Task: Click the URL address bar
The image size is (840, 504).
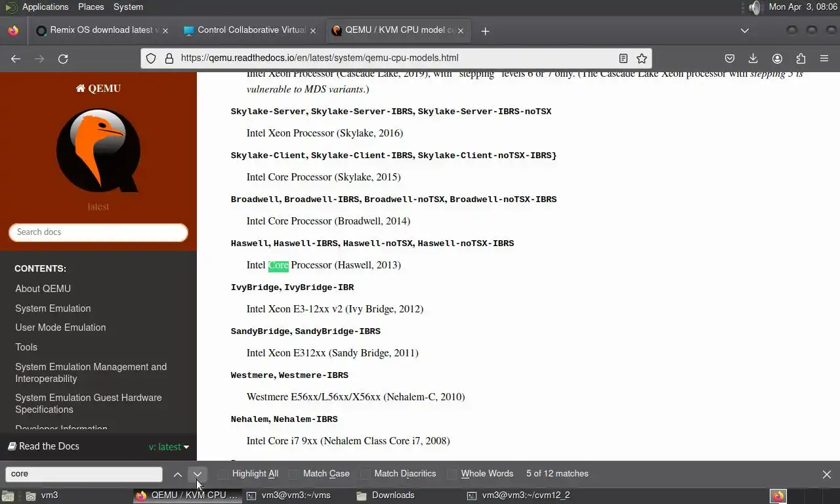Action: tap(396, 58)
